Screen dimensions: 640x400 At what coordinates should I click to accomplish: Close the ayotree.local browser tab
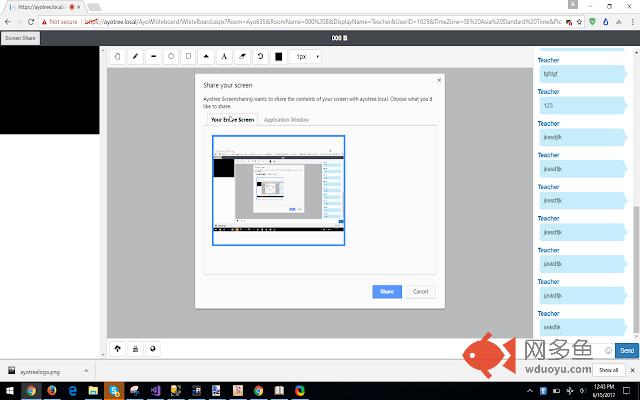[78, 7]
